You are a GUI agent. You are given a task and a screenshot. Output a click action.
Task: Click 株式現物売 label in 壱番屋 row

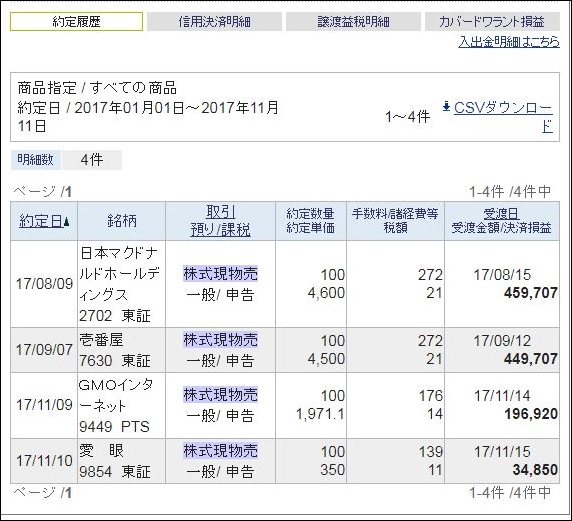tap(220, 340)
